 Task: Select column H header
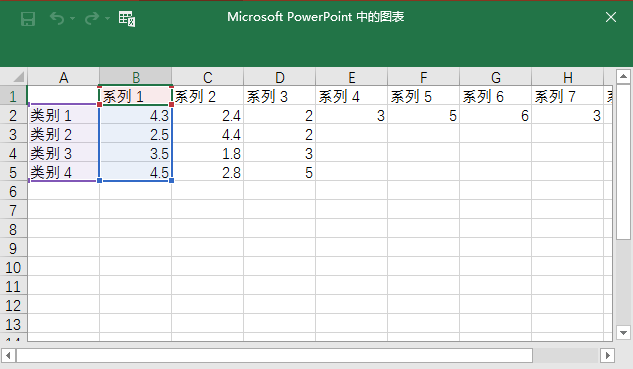(568, 77)
